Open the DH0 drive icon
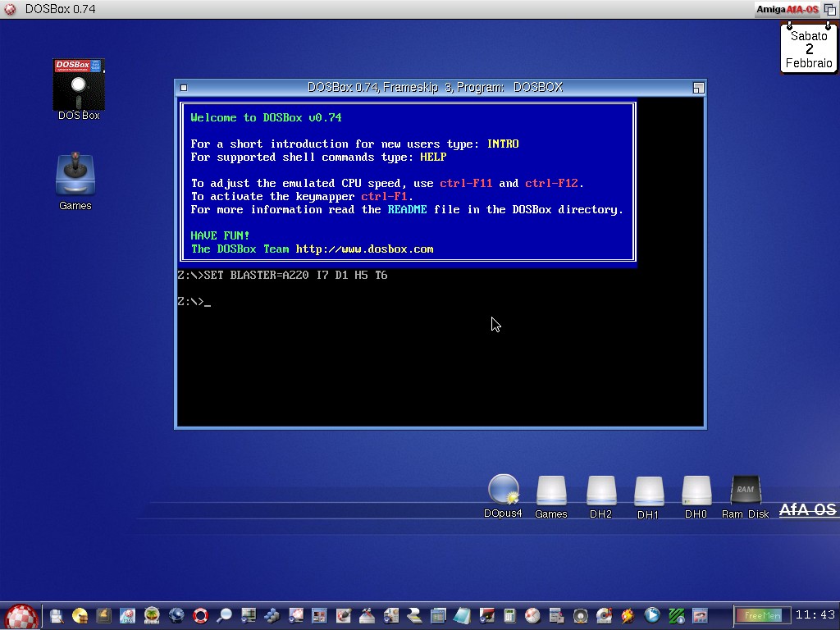Image resolution: width=840 pixels, height=630 pixels. click(696, 491)
